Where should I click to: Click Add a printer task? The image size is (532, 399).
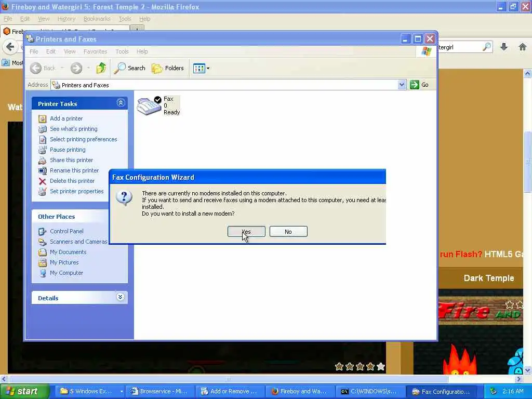(66, 118)
